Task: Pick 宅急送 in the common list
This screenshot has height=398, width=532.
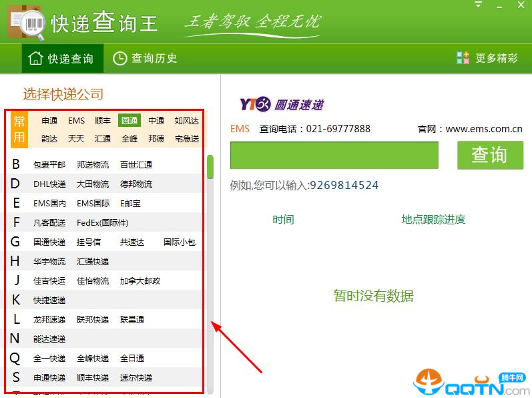Action: click(x=187, y=139)
